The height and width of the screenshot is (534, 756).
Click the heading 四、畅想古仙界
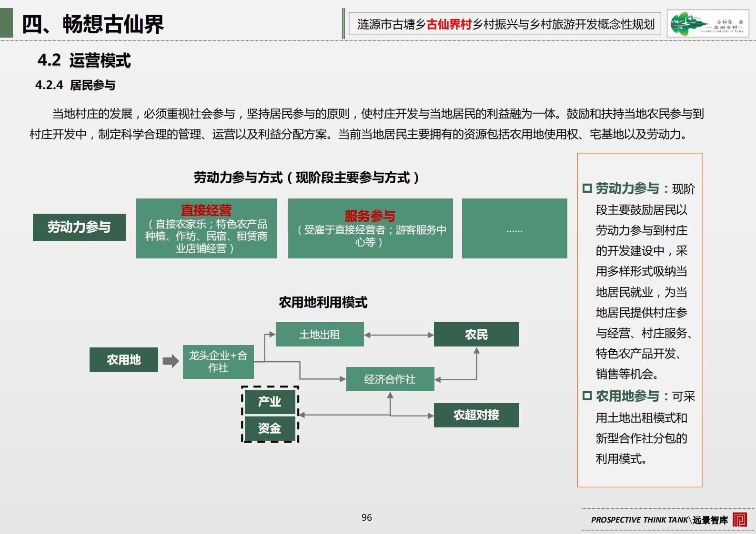pyautogui.click(x=93, y=24)
